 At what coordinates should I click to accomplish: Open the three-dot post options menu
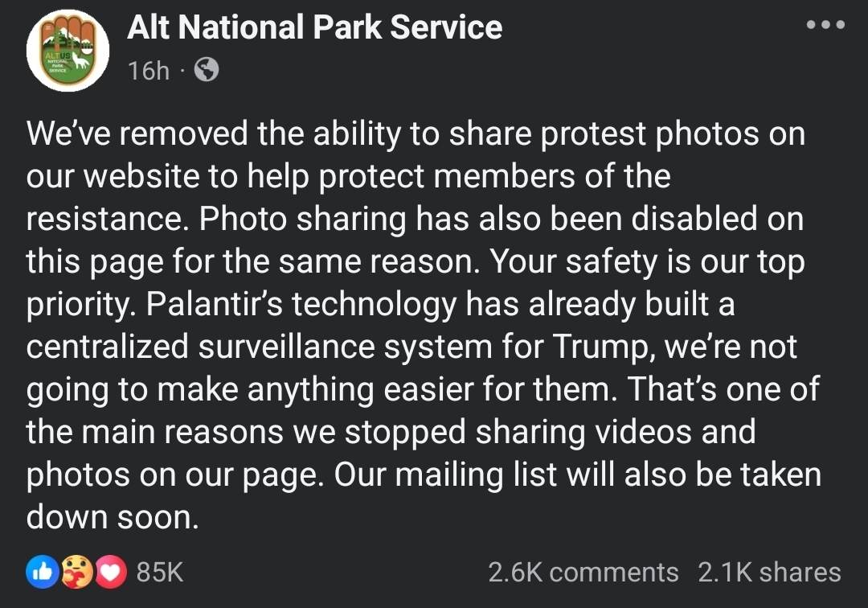click(825, 24)
